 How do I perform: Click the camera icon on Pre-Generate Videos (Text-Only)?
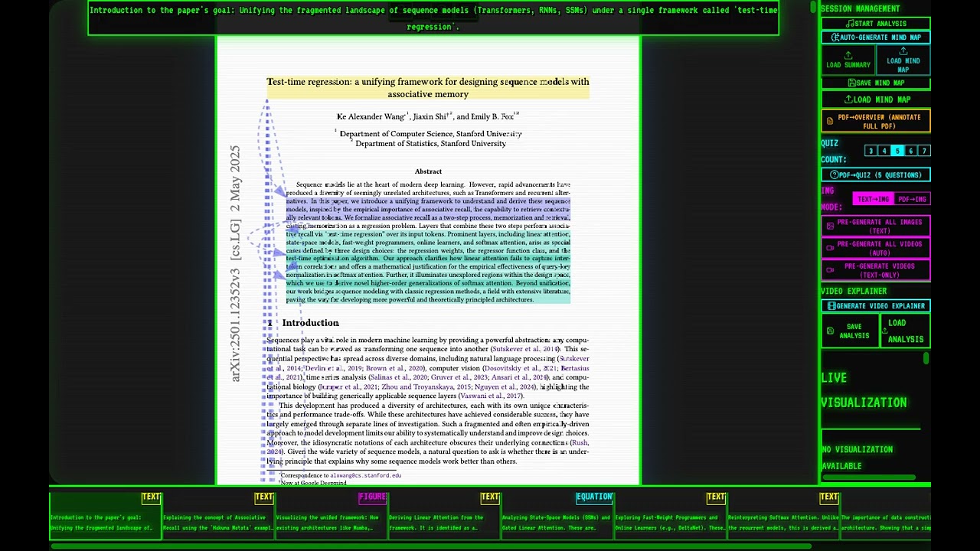tap(830, 270)
